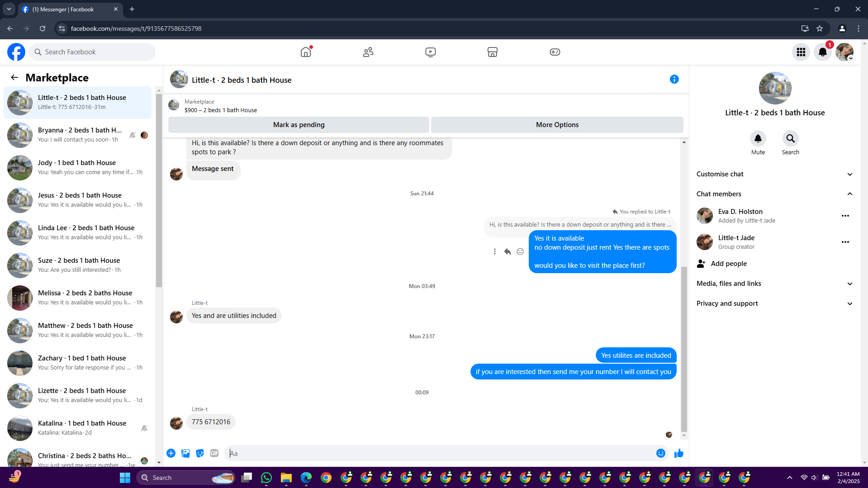
Task: Click the chat messages scrollbar
Action: (x=684, y=349)
